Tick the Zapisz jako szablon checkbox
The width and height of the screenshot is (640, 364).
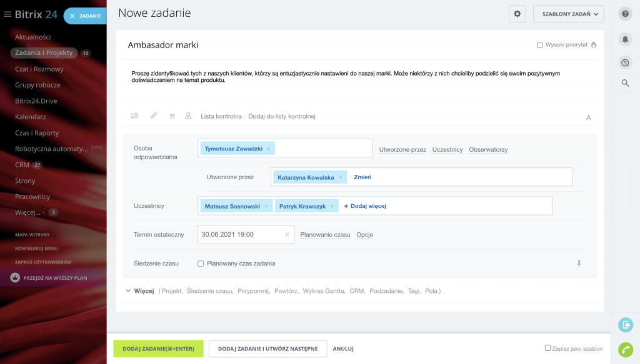(x=547, y=348)
